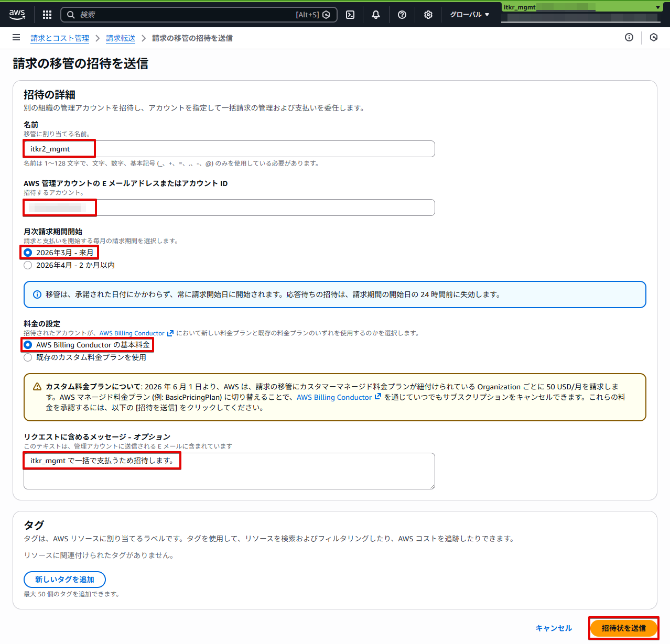Open AWS Billing Conductor link in 料金の設定 description
The height and width of the screenshot is (644, 670).
click(x=136, y=333)
